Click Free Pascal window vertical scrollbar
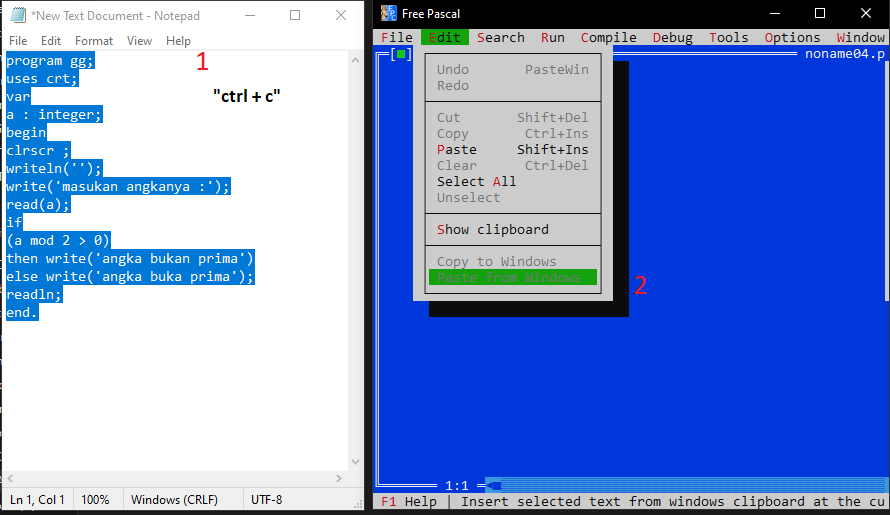Screen dimensions: 890x515 (x=886, y=182)
